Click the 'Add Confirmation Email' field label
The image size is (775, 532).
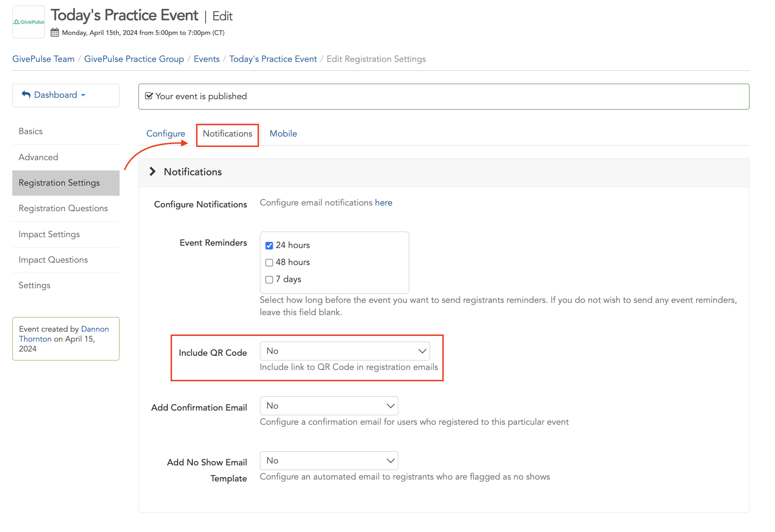199,408
